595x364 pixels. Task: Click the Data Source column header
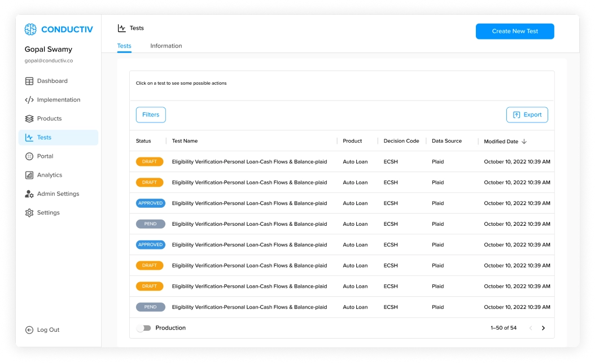pyautogui.click(x=447, y=141)
